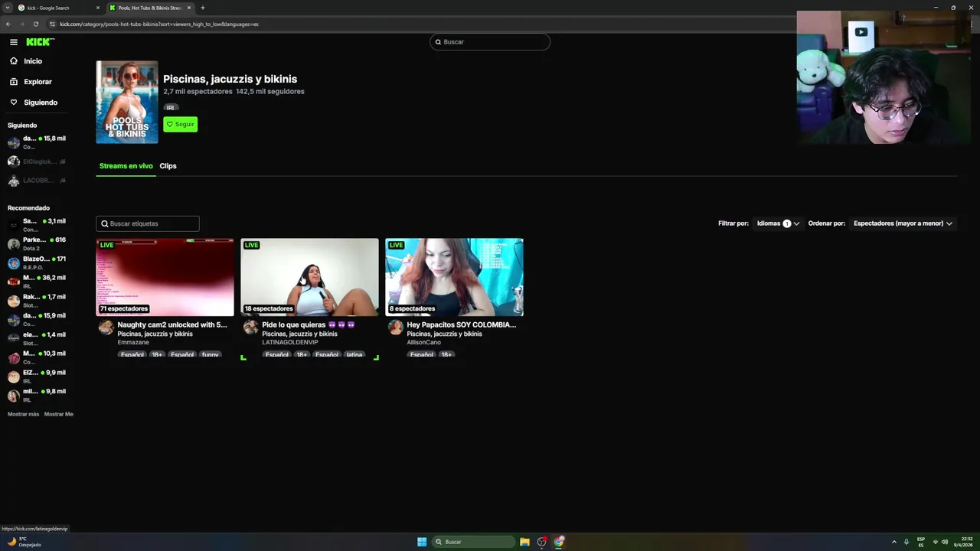
Task: Close the Pools, Hot Tubs & Bikinis tab
Action: (x=188, y=8)
